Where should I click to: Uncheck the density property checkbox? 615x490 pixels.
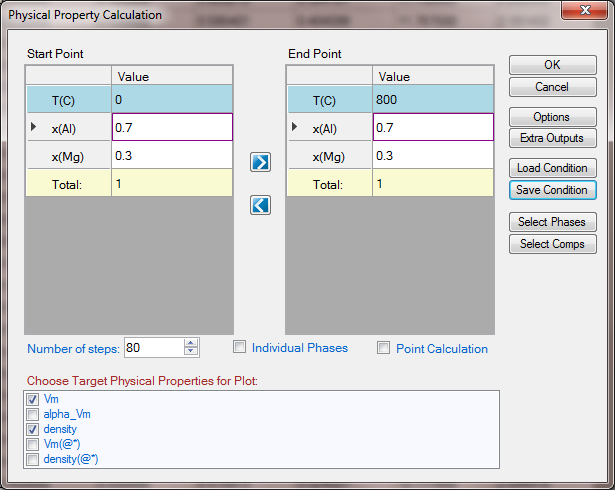click(x=33, y=429)
